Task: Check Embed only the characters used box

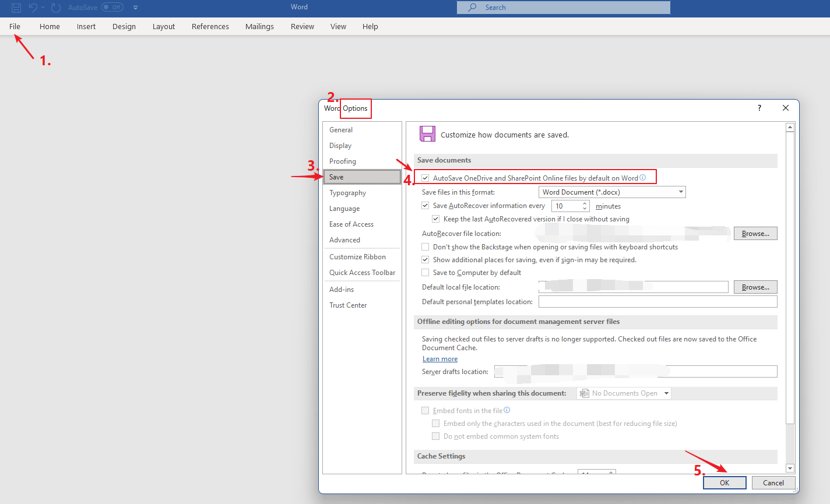Action: click(x=436, y=424)
